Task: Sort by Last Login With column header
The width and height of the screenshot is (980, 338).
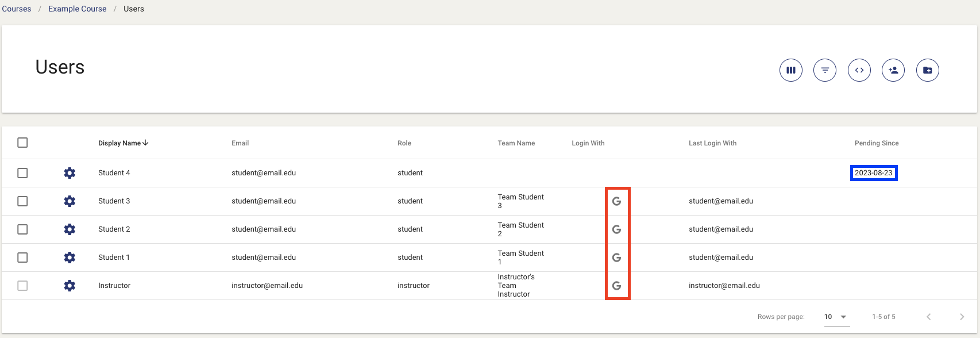Action: tap(713, 143)
